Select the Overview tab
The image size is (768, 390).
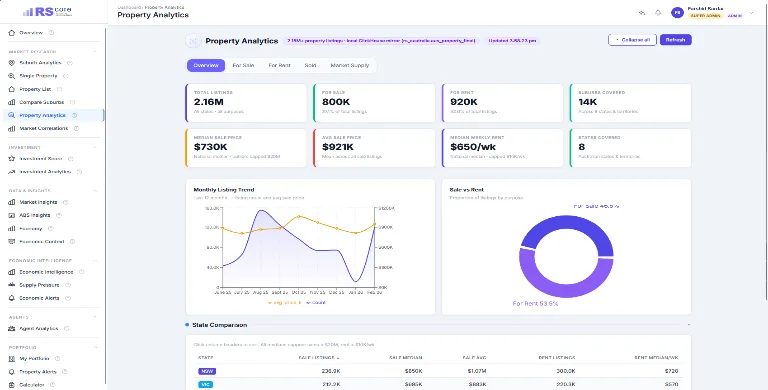(206, 65)
